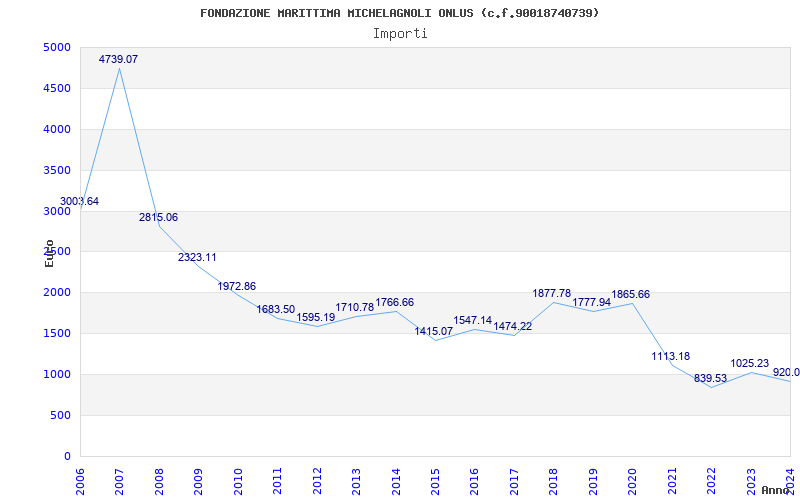Image resolution: width=800 pixels, height=500 pixels.
Task: Click the Euro y-axis title
Action: tap(49, 253)
